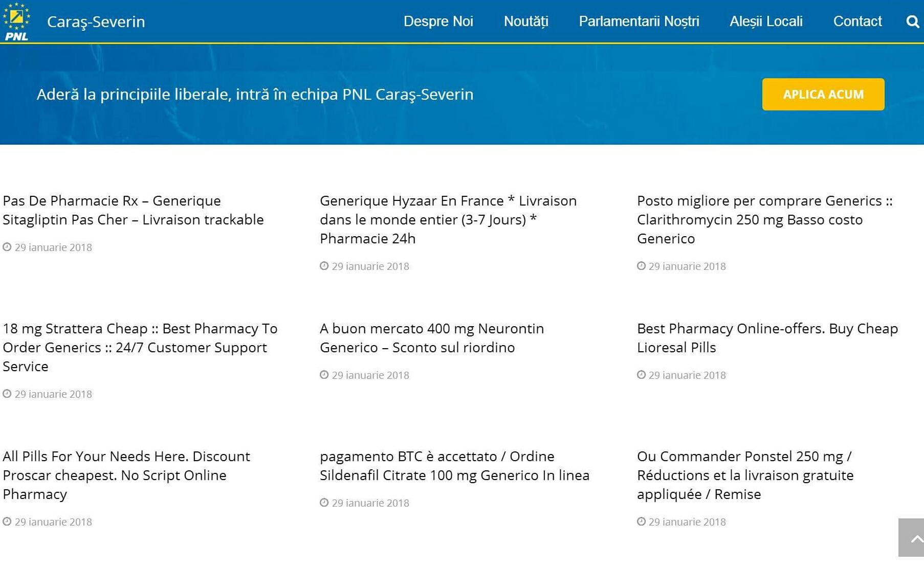Click the date under Ponstel post
Screen dimensions: 924x568
(687, 522)
